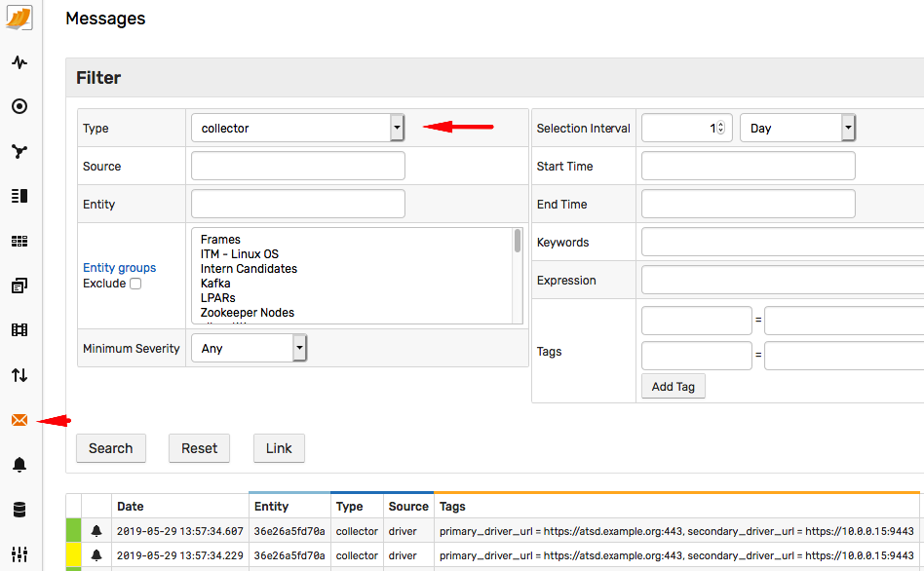The image size is (924, 571).
Task: Focus the Start Time field
Action: pyautogui.click(x=749, y=166)
